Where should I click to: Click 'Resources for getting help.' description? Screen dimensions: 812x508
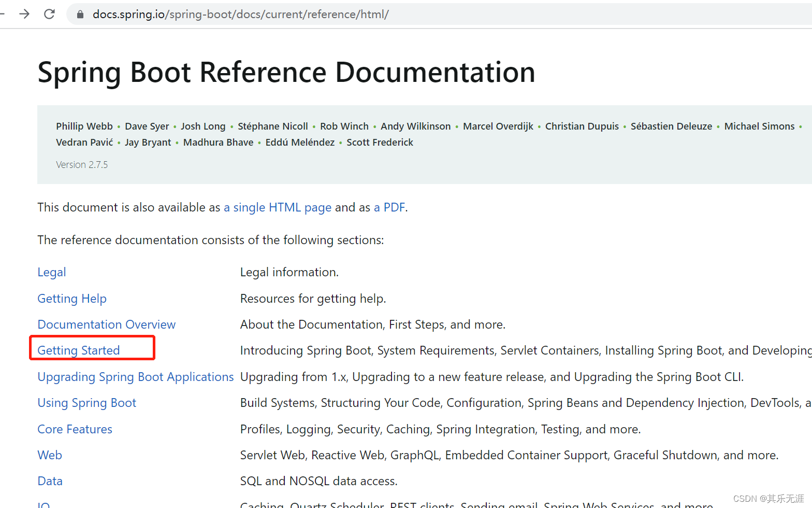(x=313, y=299)
